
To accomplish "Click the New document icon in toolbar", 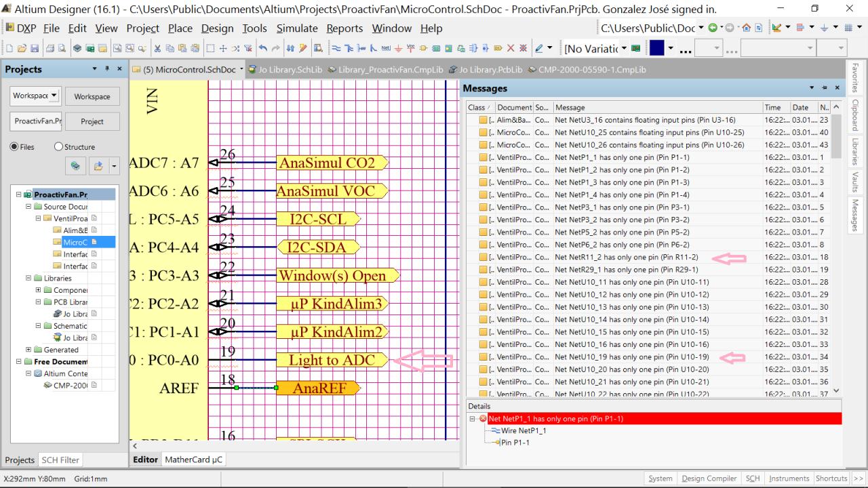I will [x=8, y=49].
